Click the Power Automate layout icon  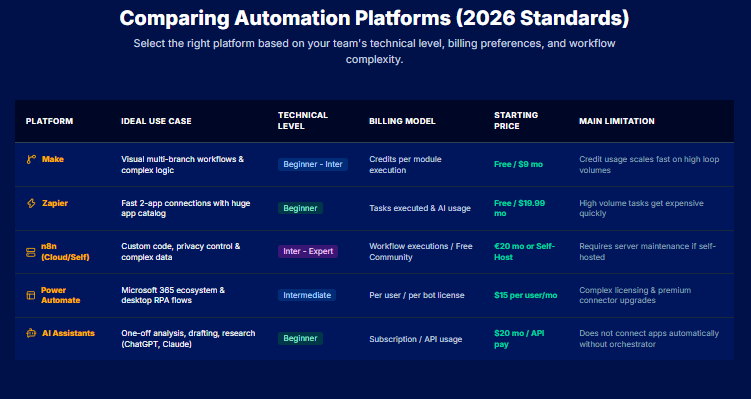31,296
